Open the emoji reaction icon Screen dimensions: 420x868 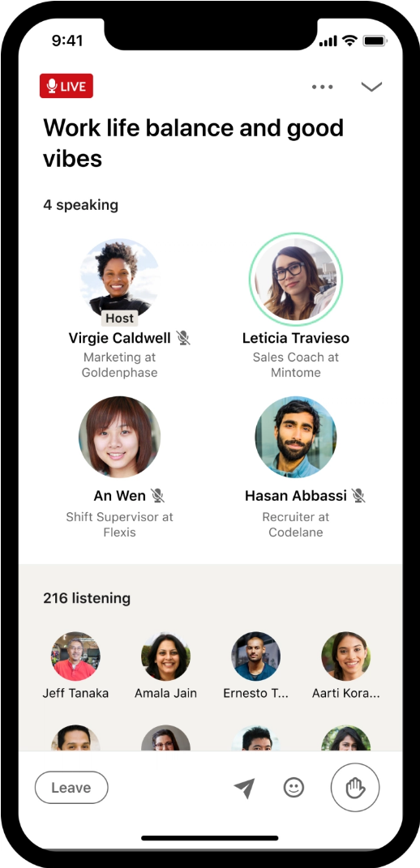294,787
